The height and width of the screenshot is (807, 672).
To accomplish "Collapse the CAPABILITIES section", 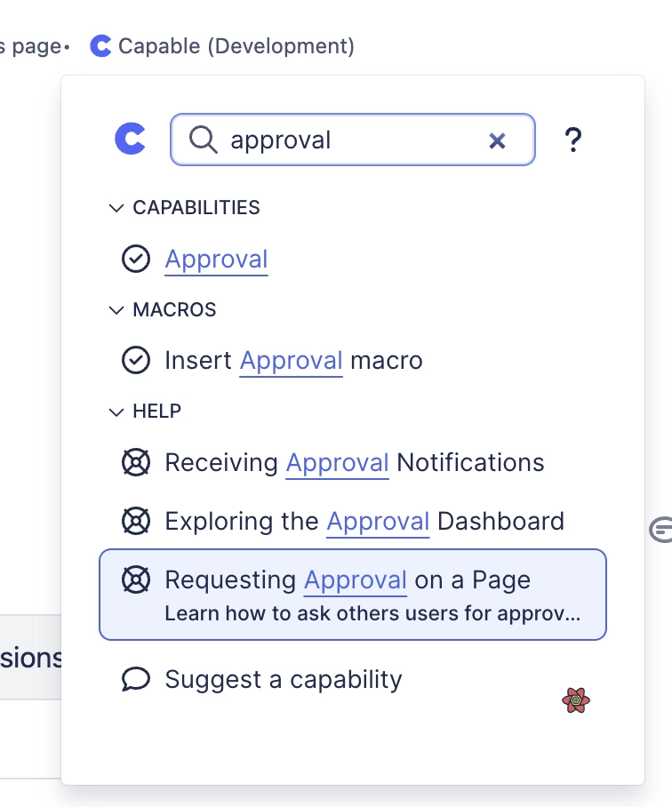I will 116,208.
